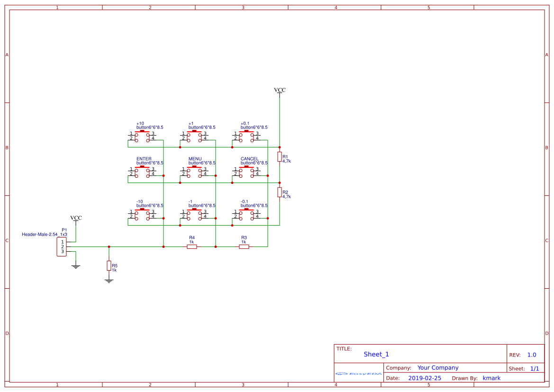Image resolution: width=554 pixels, height=392 pixels.
Task: Select resistor R1 4,7k
Action: 280,157
